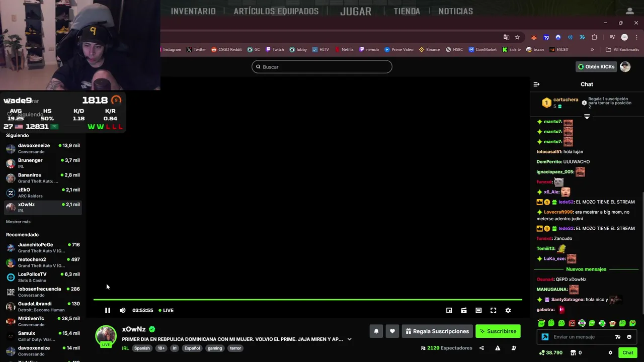The width and height of the screenshot is (644, 362).
Task: Open Brunenger channel in sidebar
Action: 43,163
